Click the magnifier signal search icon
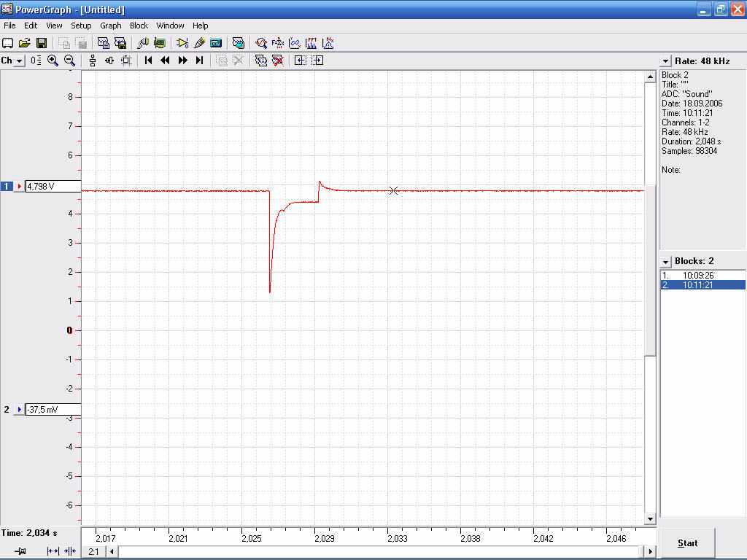The width and height of the screenshot is (747, 560). pyautogui.click(x=260, y=43)
